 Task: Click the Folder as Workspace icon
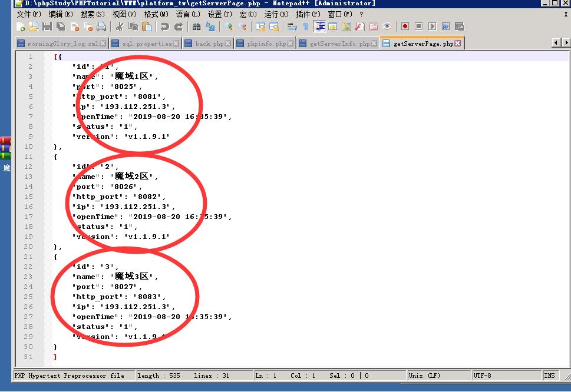[373, 26]
